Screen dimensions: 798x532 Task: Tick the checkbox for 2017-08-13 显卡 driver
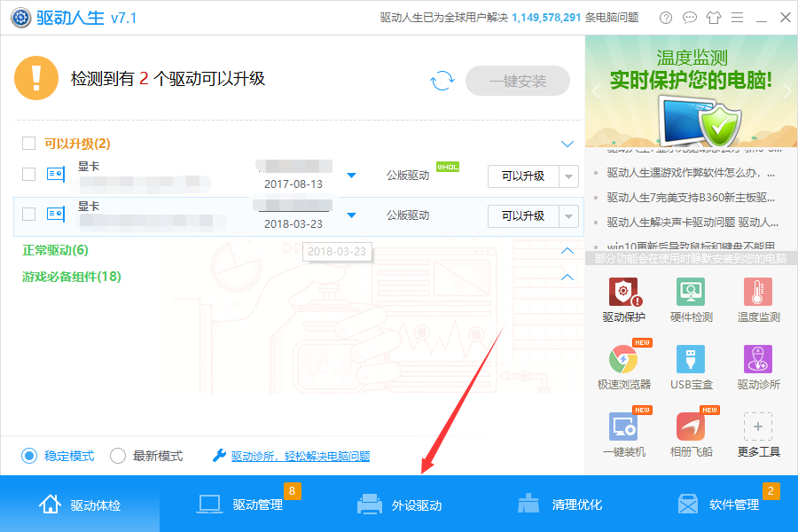29,174
